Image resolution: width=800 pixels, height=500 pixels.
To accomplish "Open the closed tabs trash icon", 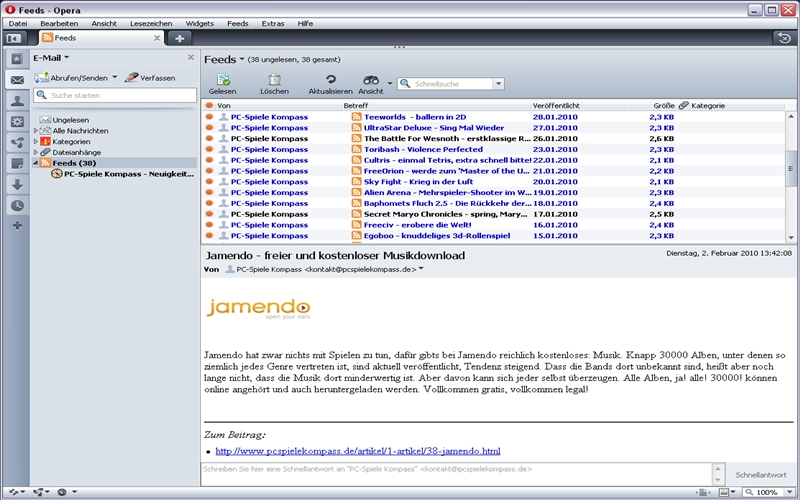I will tap(784, 38).
